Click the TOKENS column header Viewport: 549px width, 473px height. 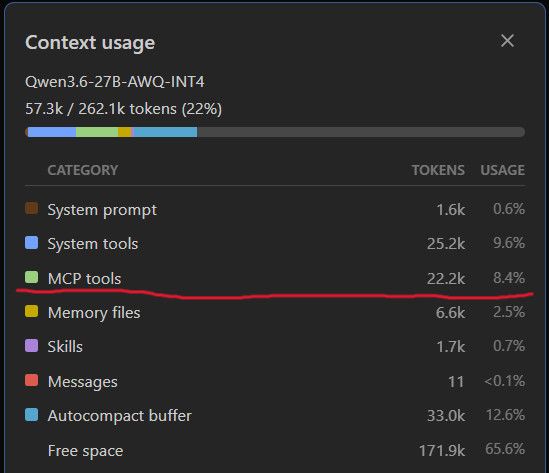pos(438,170)
